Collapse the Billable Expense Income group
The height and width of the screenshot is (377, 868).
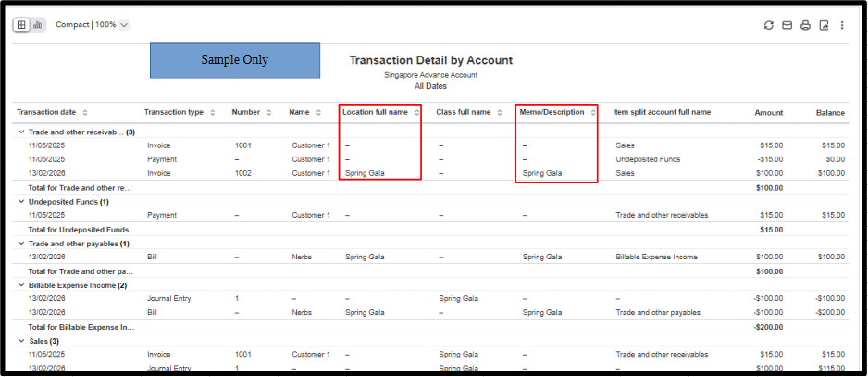(21, 285)
